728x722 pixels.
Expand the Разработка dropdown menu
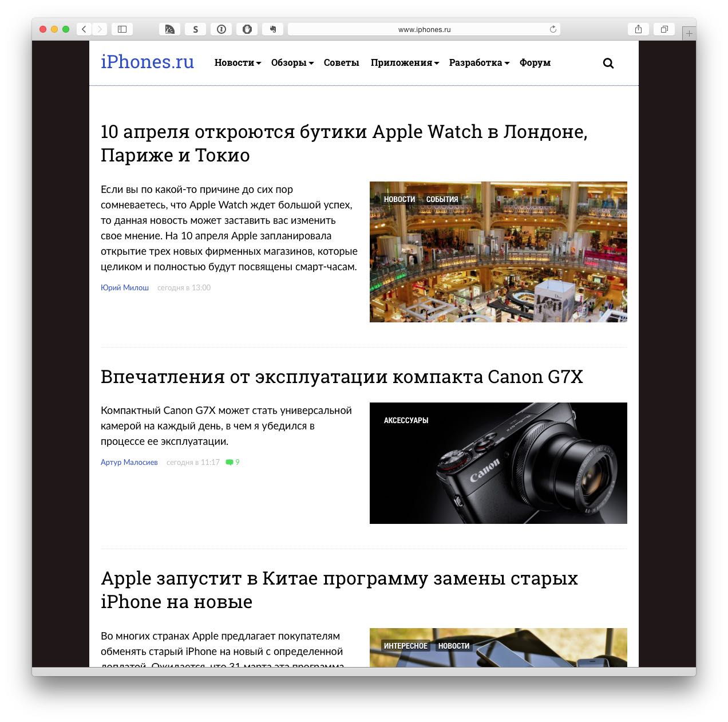point(479,63)
